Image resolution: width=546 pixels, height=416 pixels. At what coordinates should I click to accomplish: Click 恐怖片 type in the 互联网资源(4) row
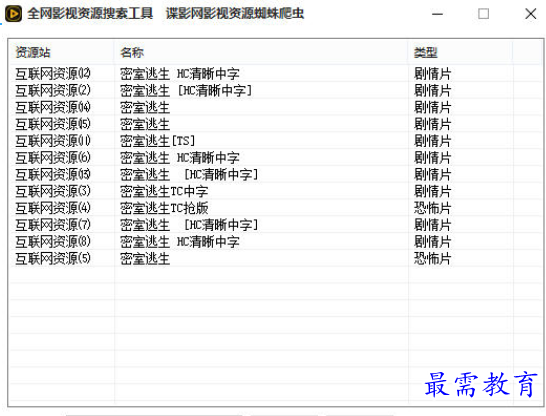[432, 208]
